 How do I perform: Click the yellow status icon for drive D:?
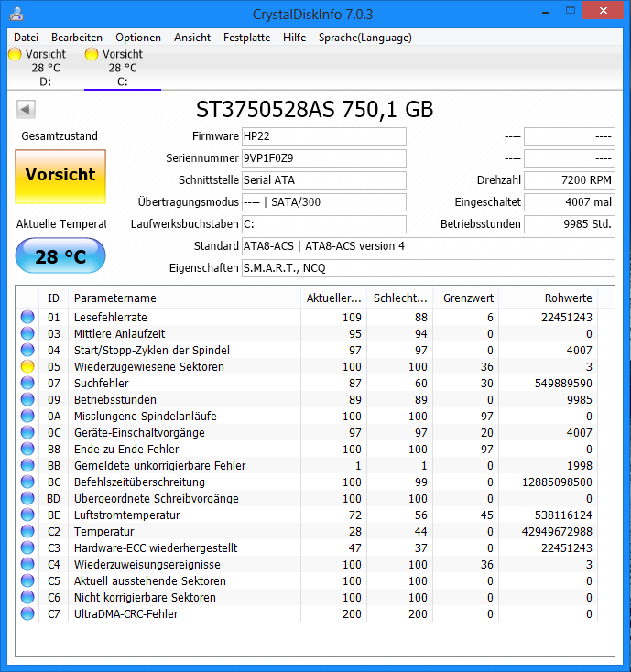point(15,54)
